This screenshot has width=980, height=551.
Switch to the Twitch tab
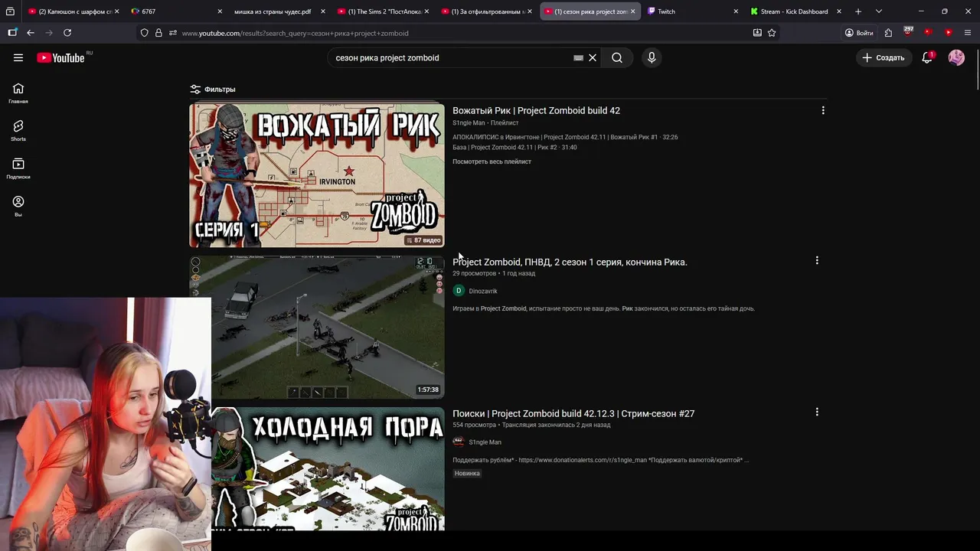click(x=693, y=11)
